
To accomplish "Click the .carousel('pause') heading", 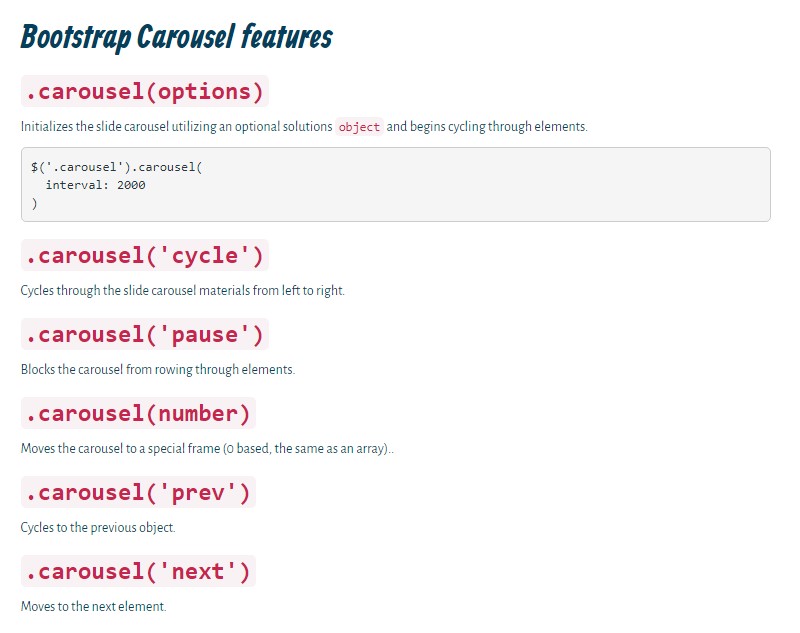I will point(145,334).
